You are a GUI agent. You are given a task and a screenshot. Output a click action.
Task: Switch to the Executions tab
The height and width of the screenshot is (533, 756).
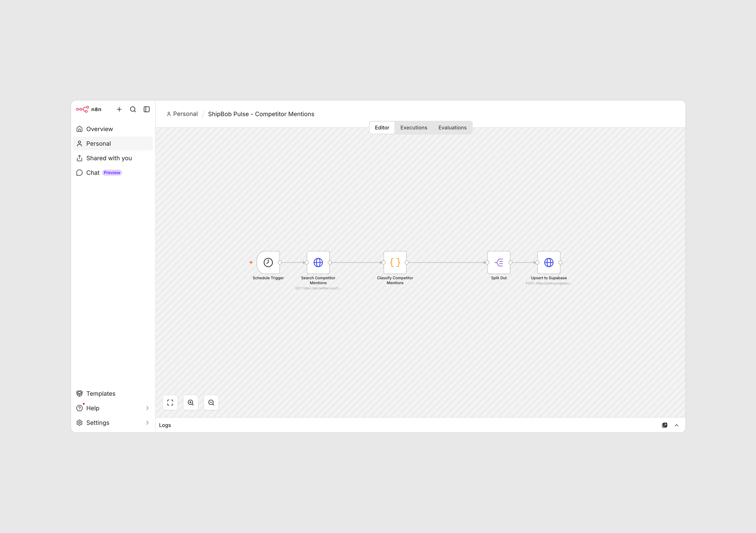click(414, 127)
